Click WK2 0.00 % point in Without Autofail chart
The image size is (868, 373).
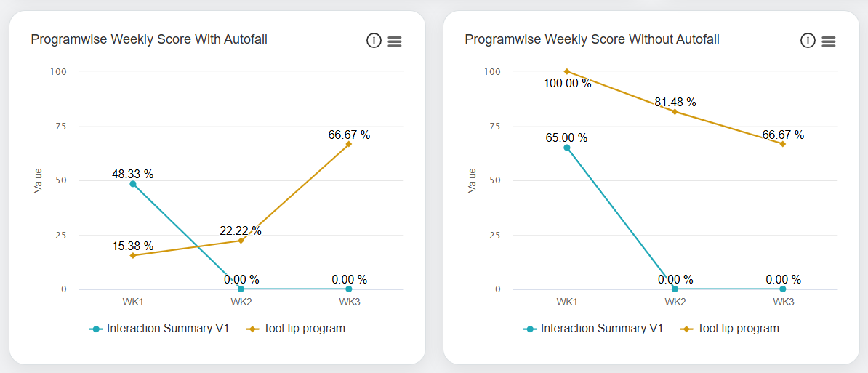click(x=675, y=289)
